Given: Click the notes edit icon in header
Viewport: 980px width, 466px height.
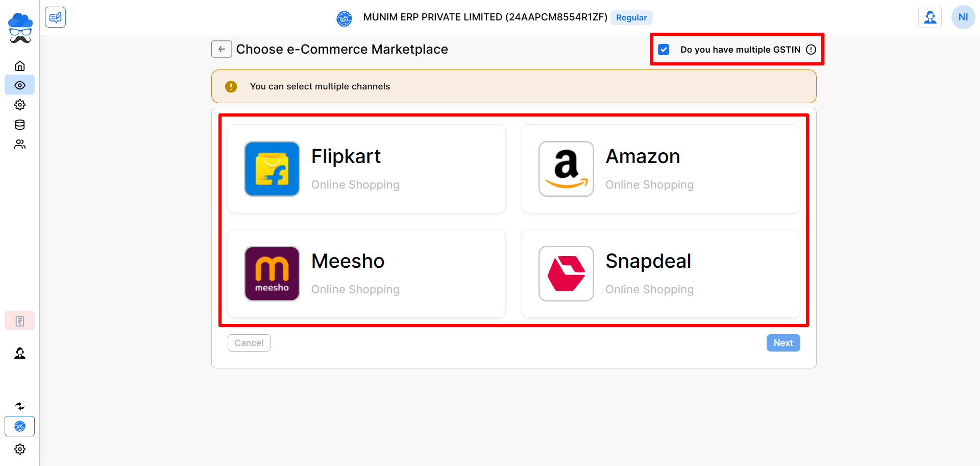Looking at the screenshot, I should pos(55,17).
